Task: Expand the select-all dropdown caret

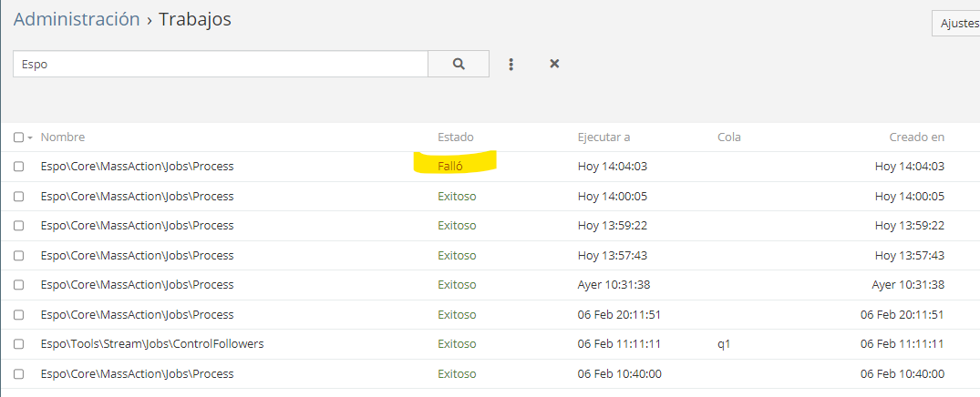Action: (x=30, y=137)
